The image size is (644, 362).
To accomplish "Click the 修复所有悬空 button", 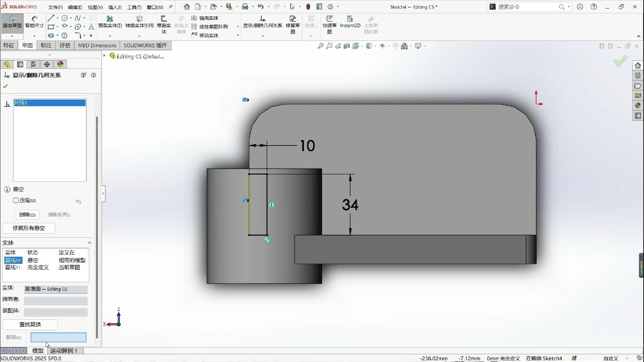I will pyautogui.click(x=29, y=228).
